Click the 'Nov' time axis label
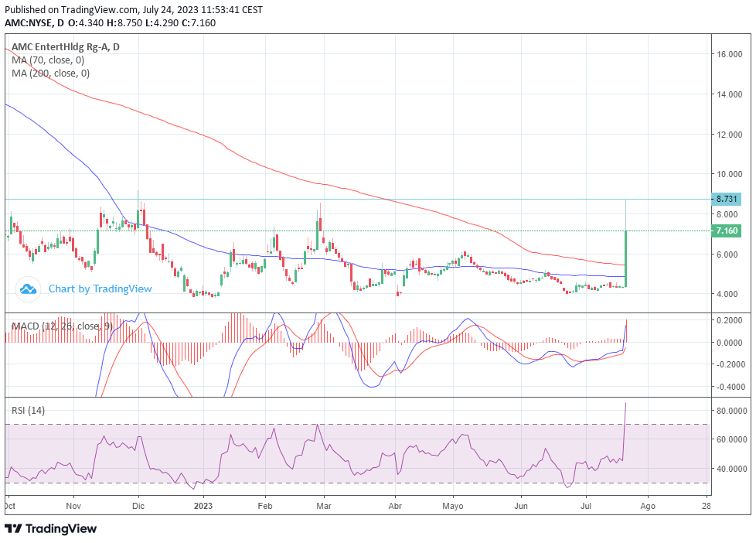This screenshot has height=543, width=756. tap(73, 506)
